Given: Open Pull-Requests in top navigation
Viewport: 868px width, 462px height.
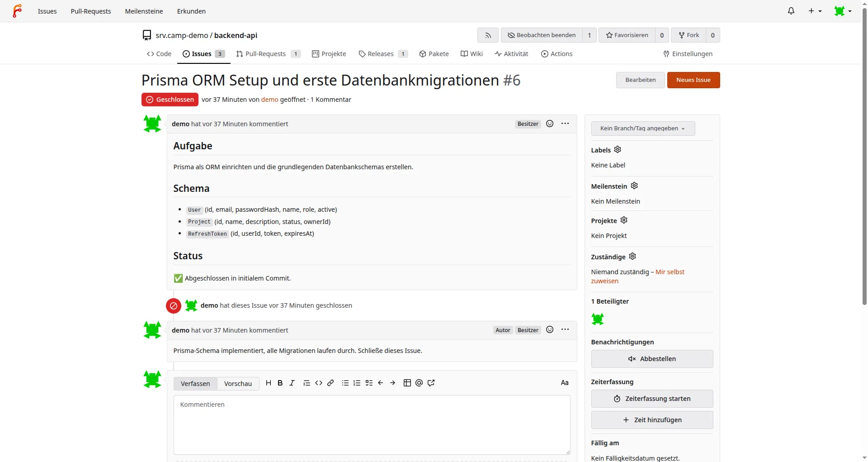Looking at the screenshot, I should pos(91,11).
